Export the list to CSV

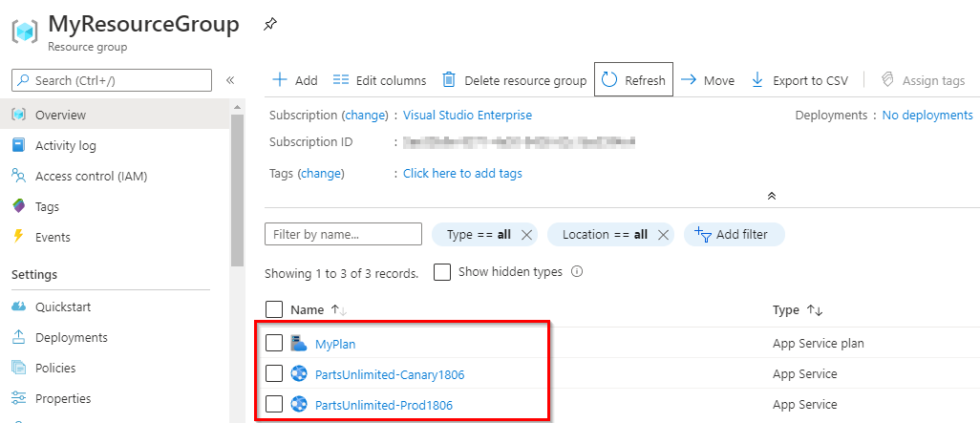coord(799,80)
